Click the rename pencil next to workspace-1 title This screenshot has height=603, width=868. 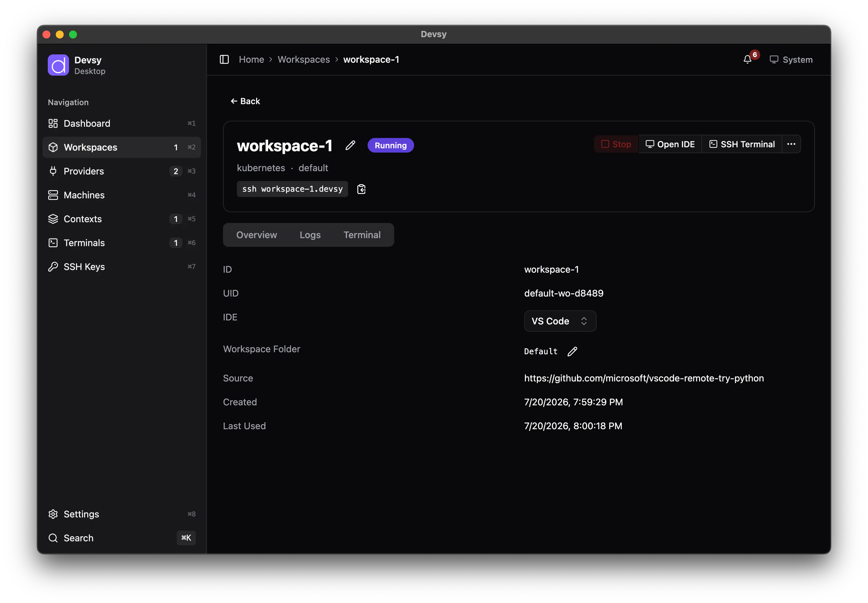350,146
